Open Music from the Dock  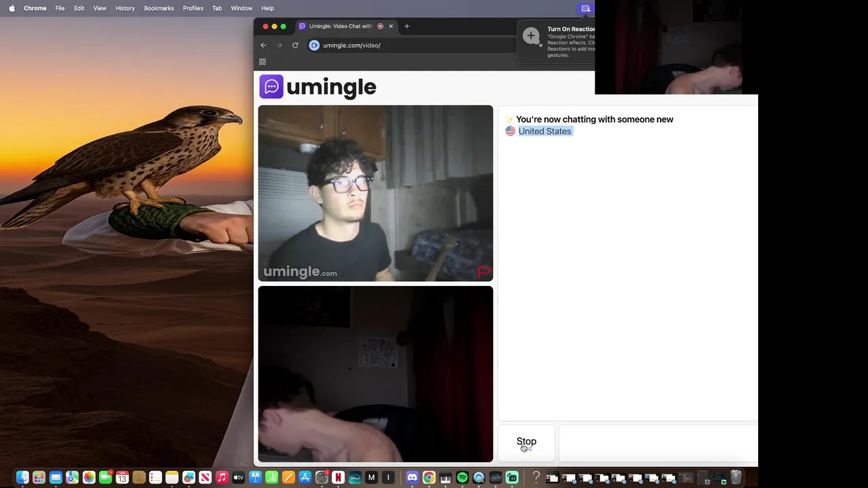(x=222, y=477)
